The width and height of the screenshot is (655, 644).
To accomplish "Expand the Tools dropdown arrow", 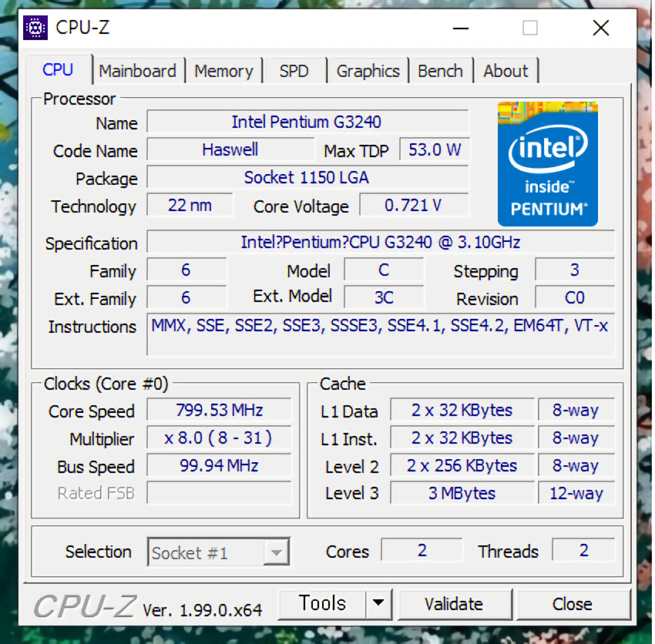I will (378, 603).
